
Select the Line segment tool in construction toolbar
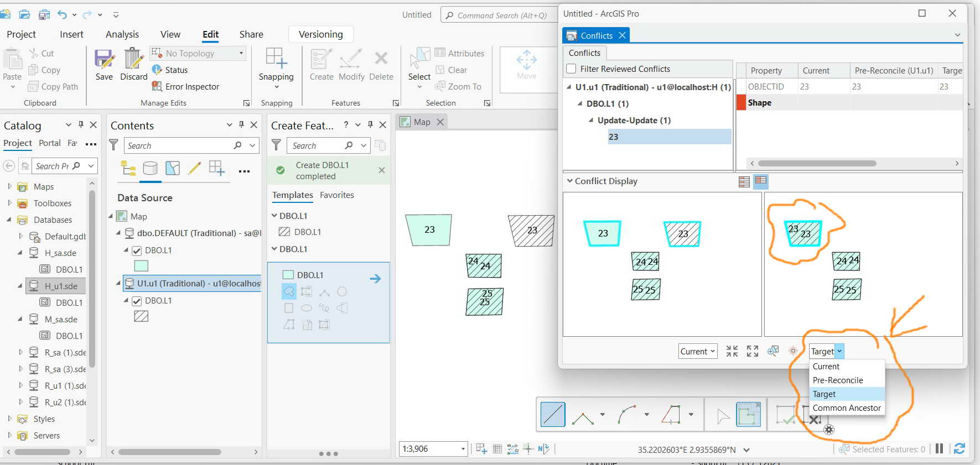(x=553, y=414)
